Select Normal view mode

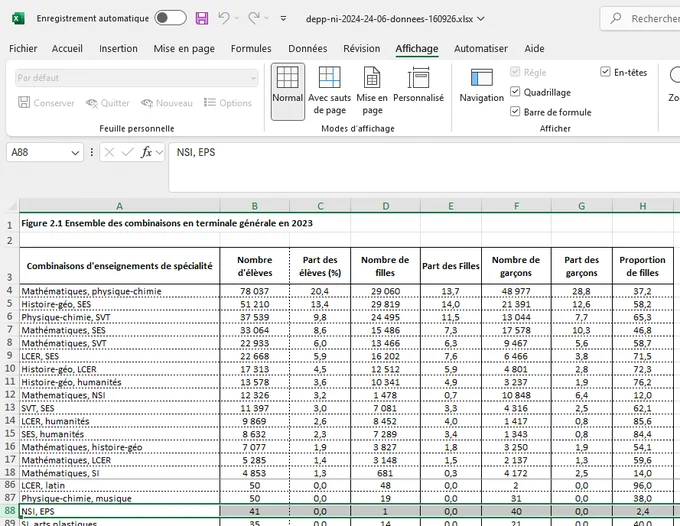tap(288, 91)
